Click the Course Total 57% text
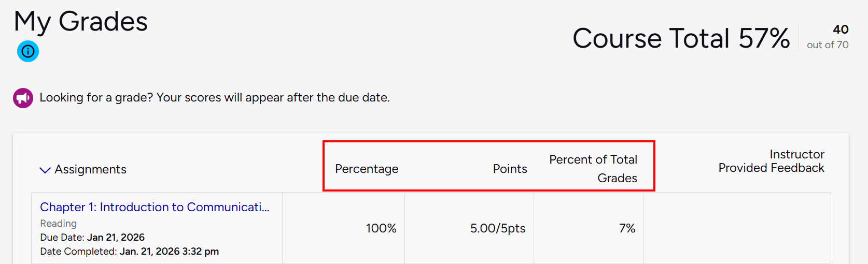Screen dimensions: 868x264 pyautogui.click(x=681, y=38)
